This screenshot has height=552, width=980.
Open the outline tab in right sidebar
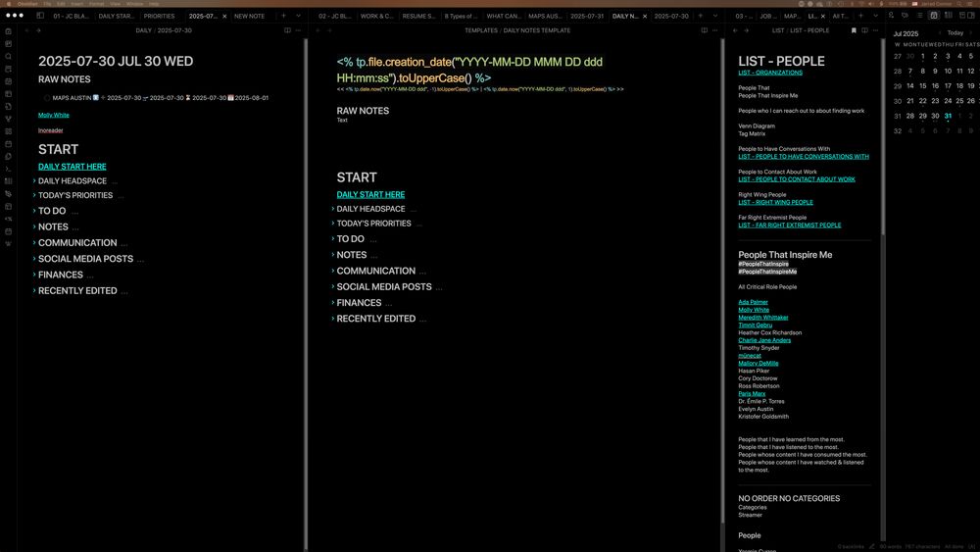tap(919, 16)
